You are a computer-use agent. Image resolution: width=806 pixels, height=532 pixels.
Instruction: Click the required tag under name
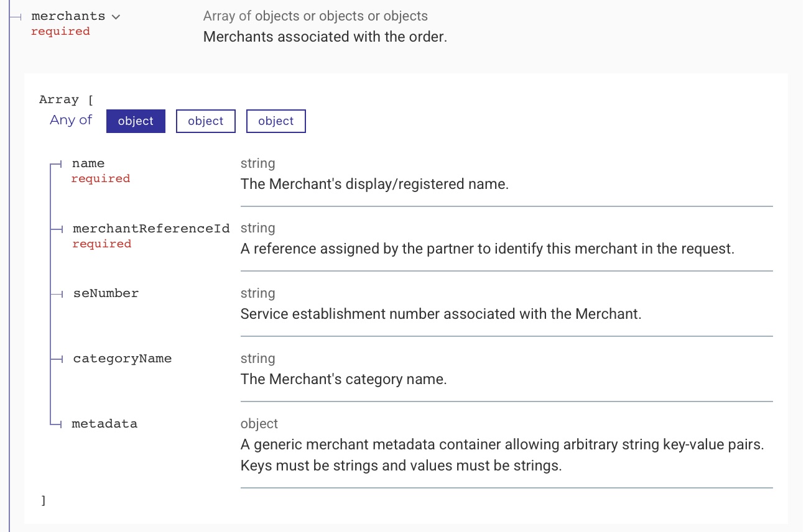point(101,178)
